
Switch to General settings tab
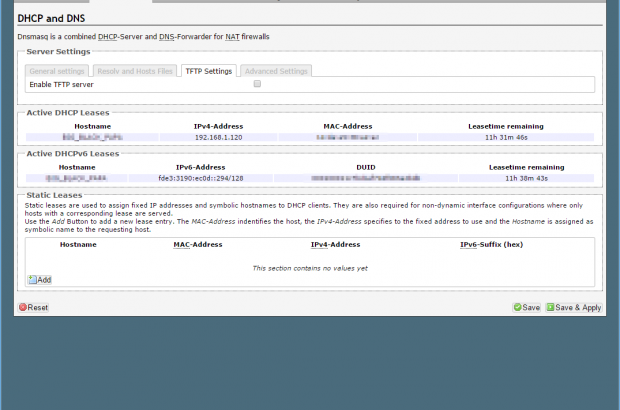click(x=56, y=71)
